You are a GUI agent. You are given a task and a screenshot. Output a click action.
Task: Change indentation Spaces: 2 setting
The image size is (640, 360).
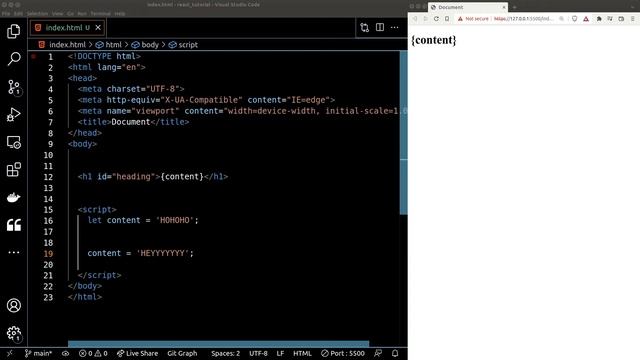click(x=225, y=353)
